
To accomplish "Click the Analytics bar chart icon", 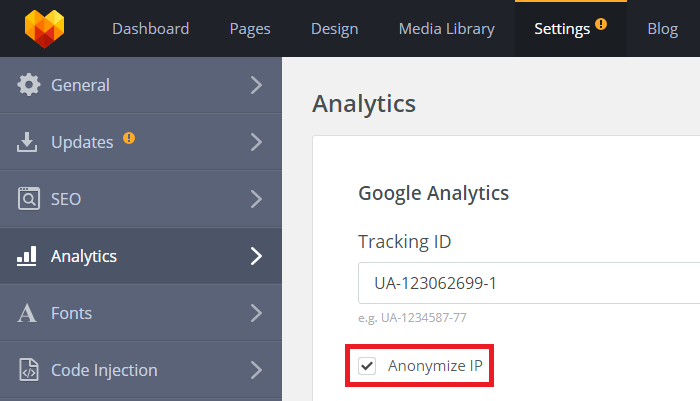I will (x=26, y=256).
